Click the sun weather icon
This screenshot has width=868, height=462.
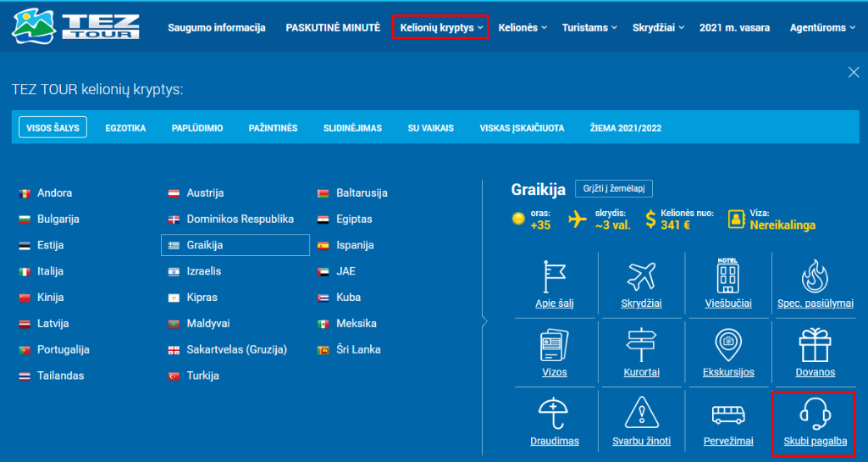point(518,219)
